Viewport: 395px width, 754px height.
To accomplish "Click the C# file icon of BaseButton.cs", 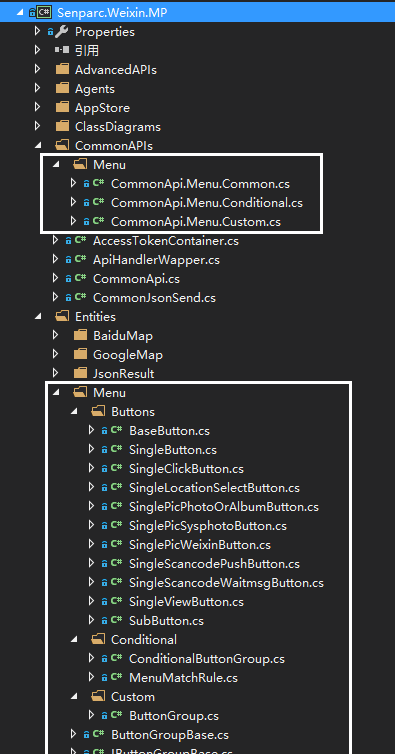I will 116,430.
